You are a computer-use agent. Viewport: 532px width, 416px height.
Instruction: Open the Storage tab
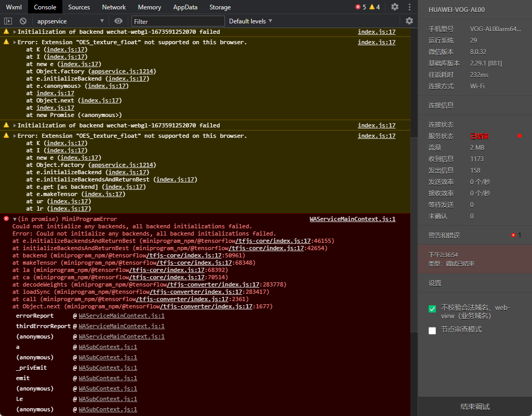point(220,7)
